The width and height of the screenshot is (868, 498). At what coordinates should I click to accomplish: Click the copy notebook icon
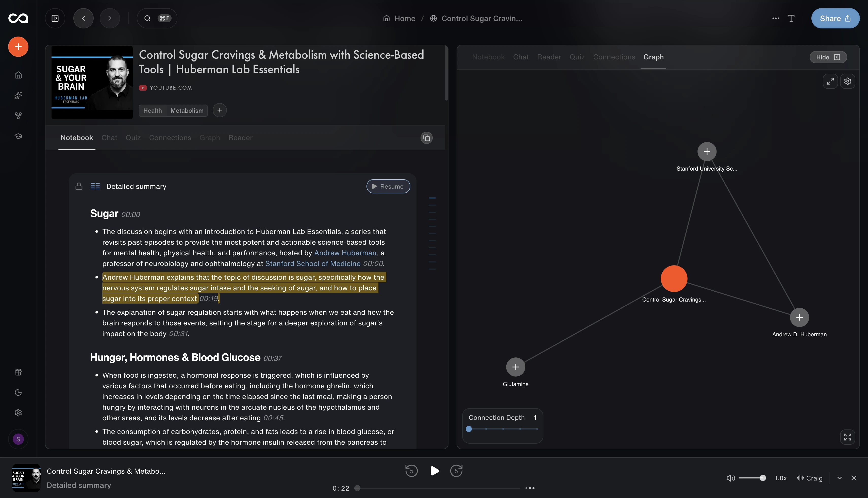coord(426,138)
